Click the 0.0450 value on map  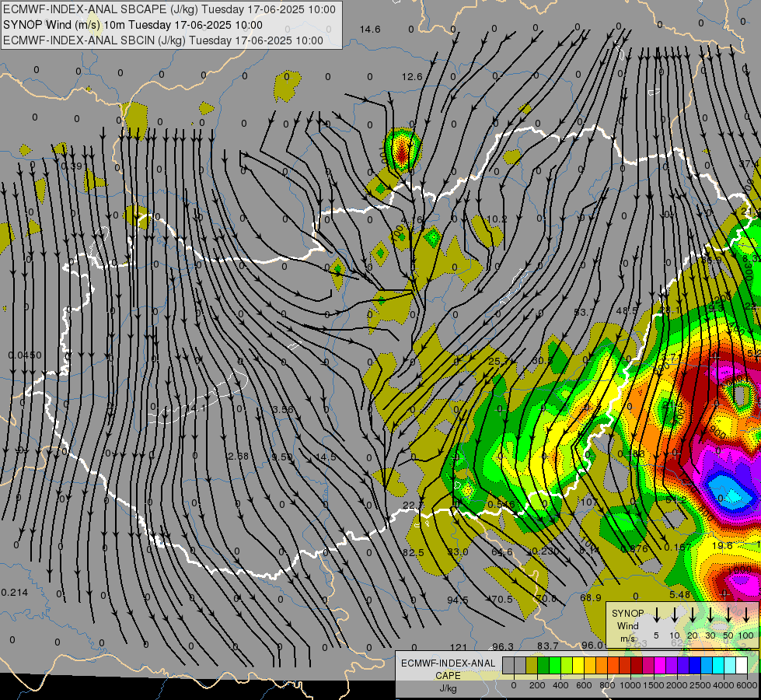25,355
